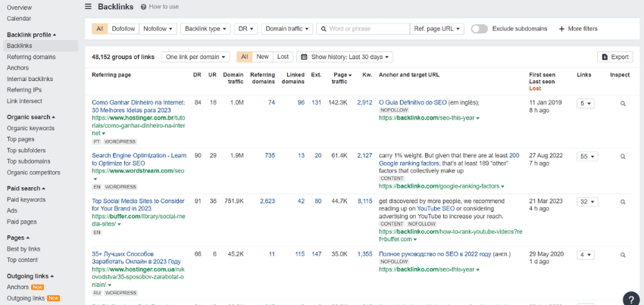Open the hamburger menu next to Backlinks
The width and height of the screenshot is (644, 305).
89,7
